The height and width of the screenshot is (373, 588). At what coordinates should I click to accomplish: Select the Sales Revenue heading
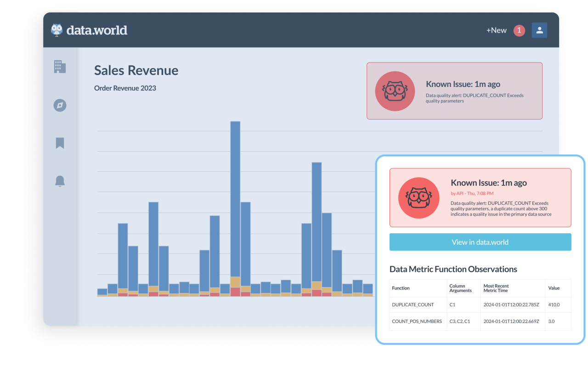click(136, 70)
